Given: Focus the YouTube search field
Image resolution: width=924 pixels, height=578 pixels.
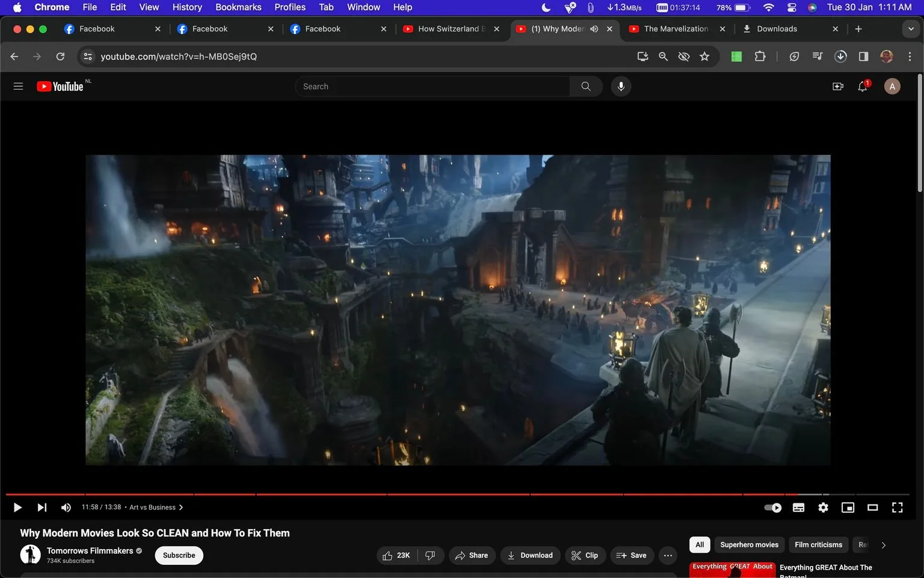Looking at the screenshot, I should [432, 86].
